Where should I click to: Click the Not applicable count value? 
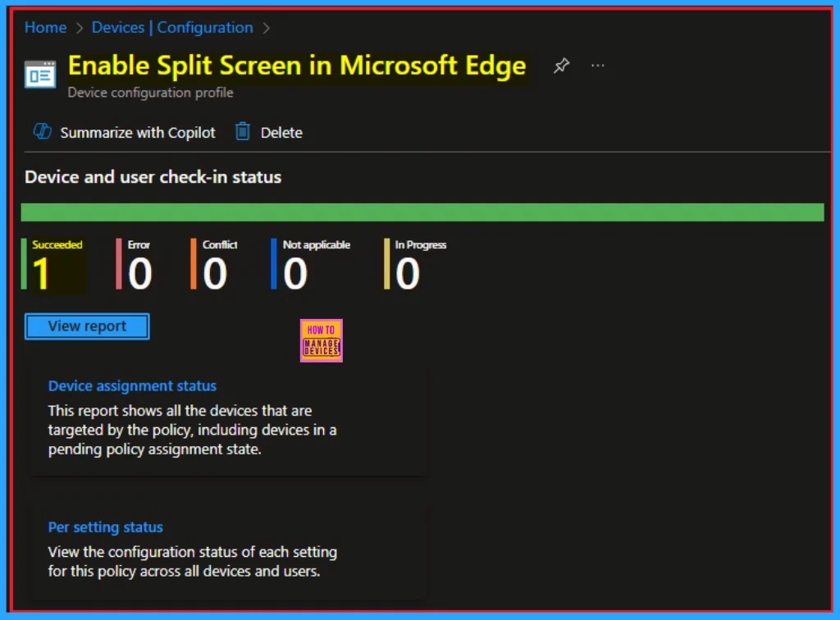[x=295, y=274]
